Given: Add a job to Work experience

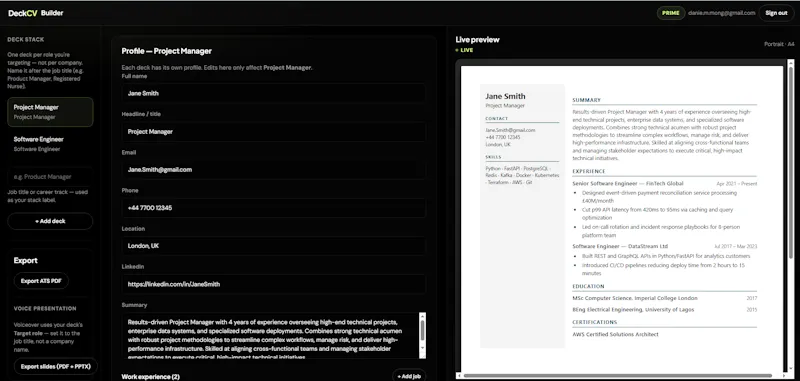Looking at the screenshot, I should tap(409, 376).
